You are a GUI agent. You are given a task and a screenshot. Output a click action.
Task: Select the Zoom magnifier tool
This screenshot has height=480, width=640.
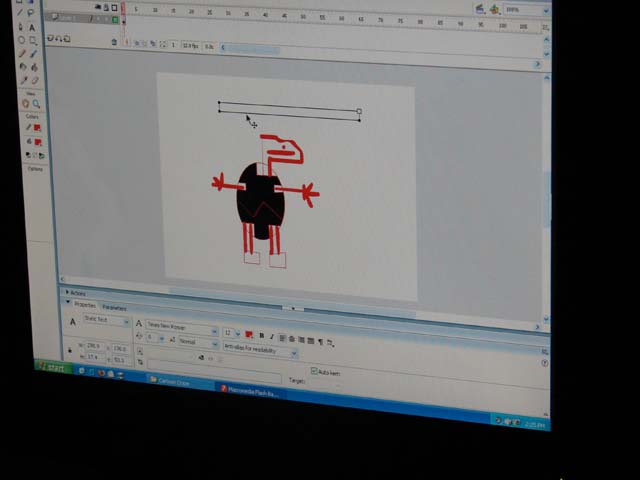point(36,104)
